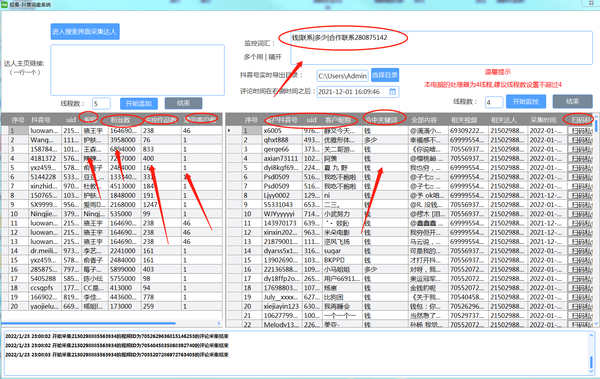Screen dimensions: 600x379
Task: Select the WJYyyyyyi row
Action: pyautogui.click(x=409, y=214)
